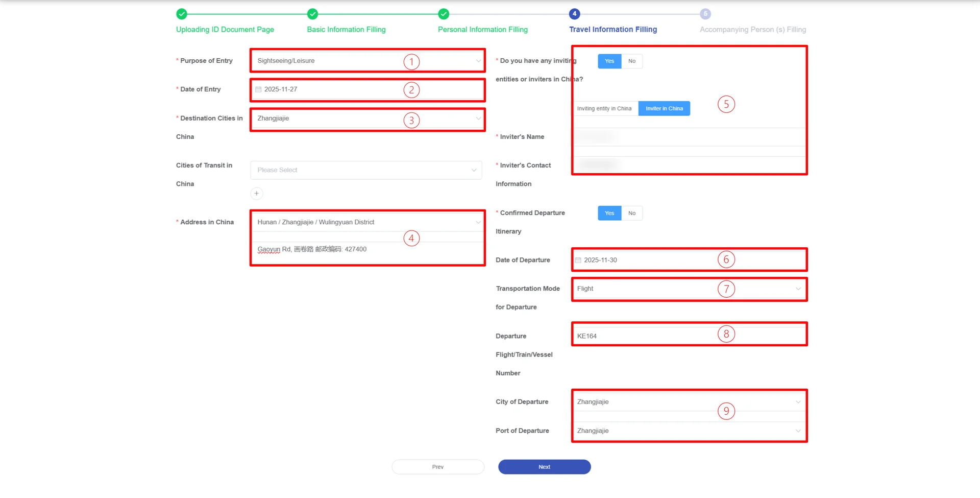Viewport: 980px width, 498px height.
Task: Select No for inviting entities in China
Action: (x=632, y=61)
